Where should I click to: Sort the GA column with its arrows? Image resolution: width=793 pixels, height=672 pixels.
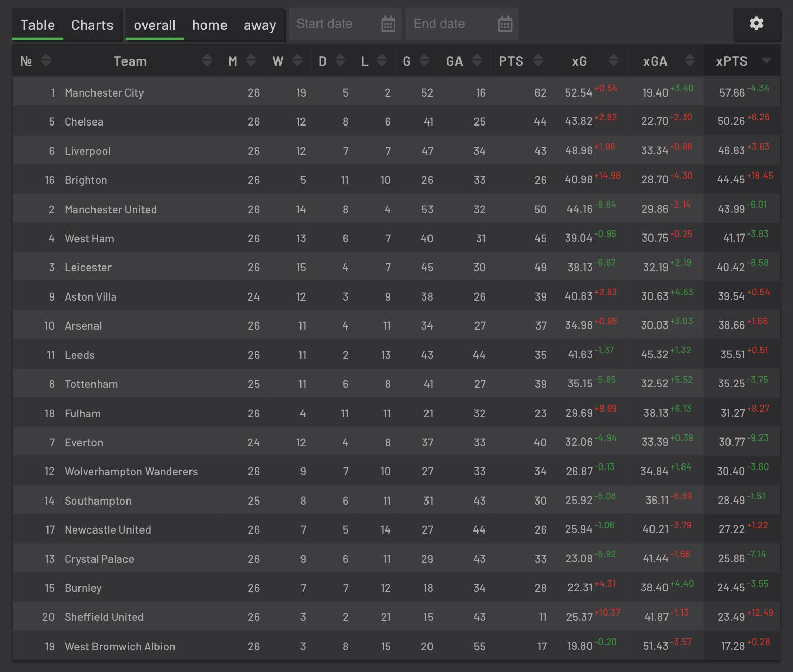[x=477, y=60]
